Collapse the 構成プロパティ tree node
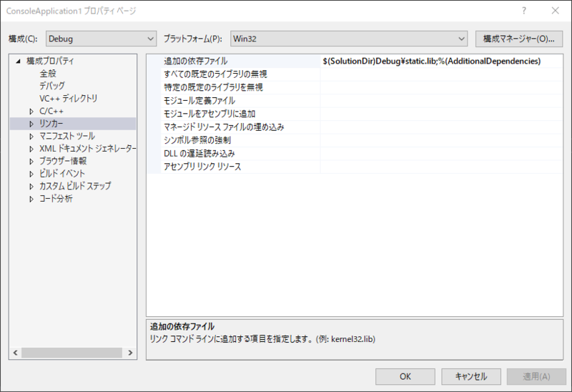 pos(19,62)
